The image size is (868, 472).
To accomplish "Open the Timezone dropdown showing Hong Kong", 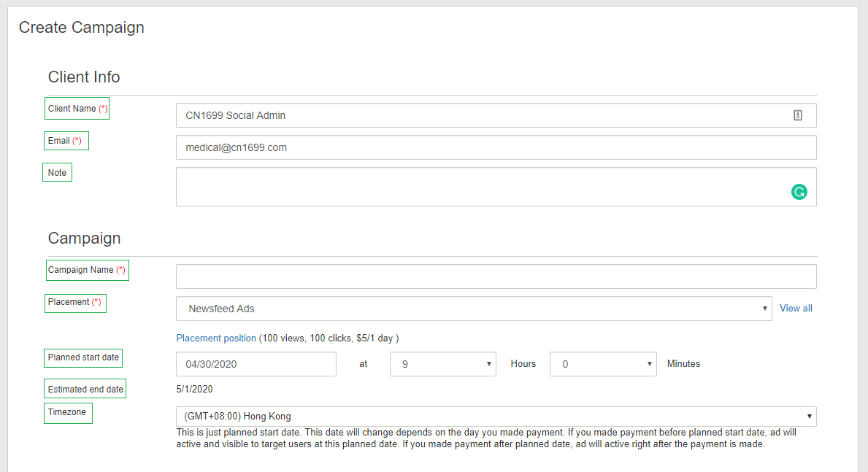I will pyautogui.click(x=496, y=417).
